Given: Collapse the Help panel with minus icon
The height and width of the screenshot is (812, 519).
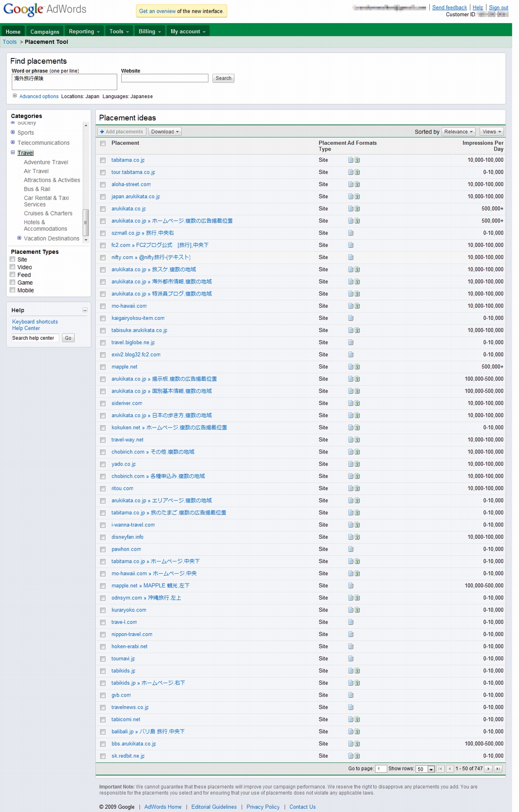Looking at the screenshot, I should (85, 310).
